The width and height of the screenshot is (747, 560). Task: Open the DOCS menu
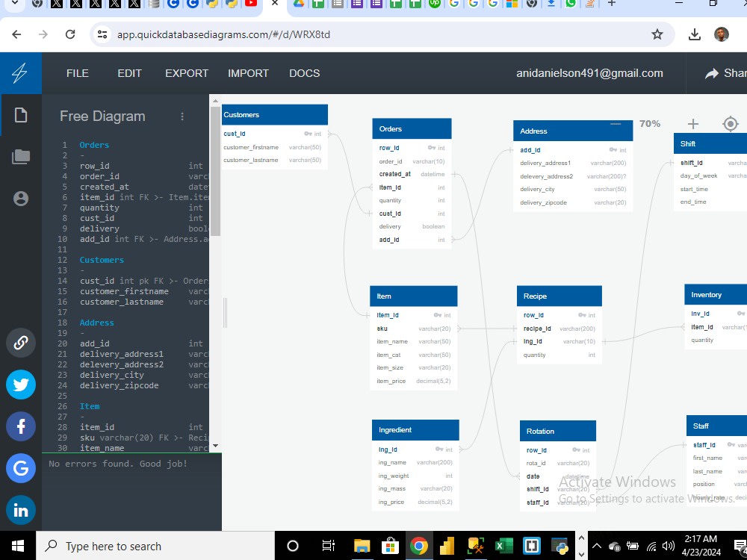pyautogui.click(x=305, y=73)
